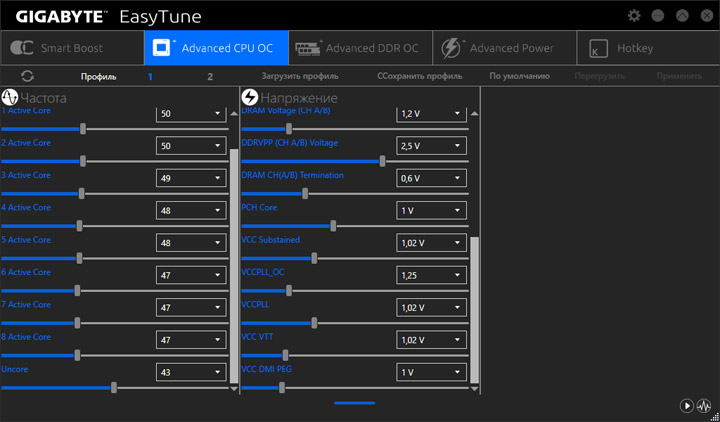720x422 pixels.
Task: Click the 5 Active Core slider handle
Action: pos(79,258)
